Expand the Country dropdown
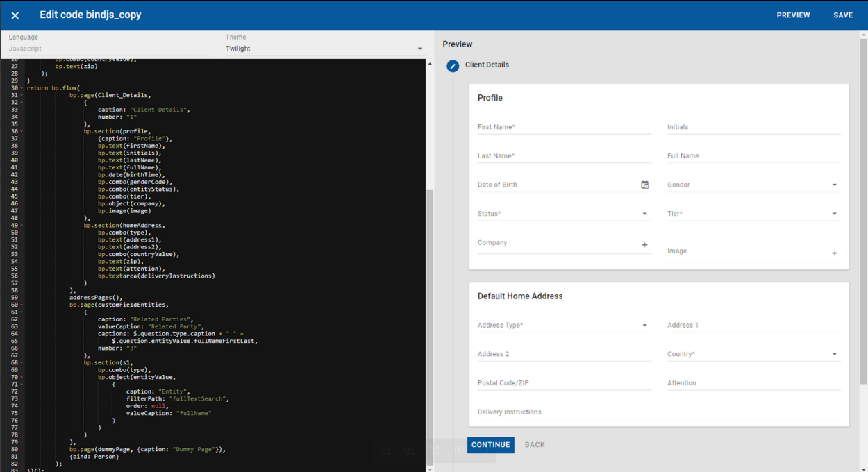868x472 pixels. click(x=834, y=355)
